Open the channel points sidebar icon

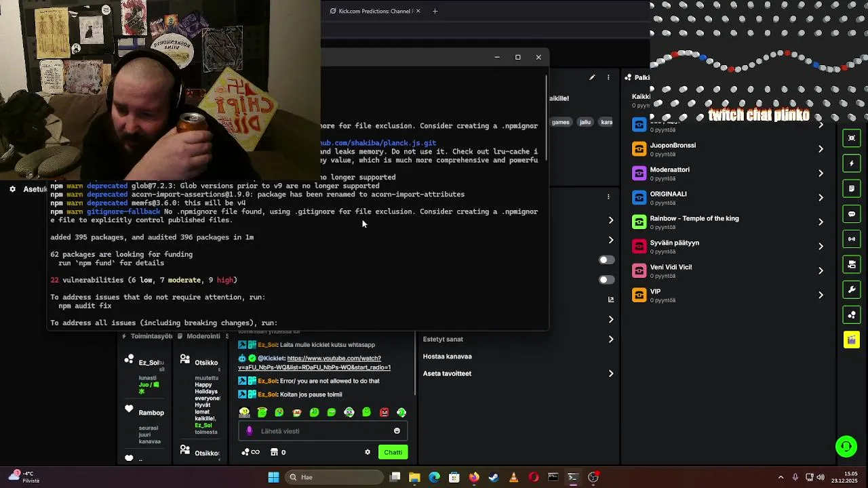pos(852,314)
